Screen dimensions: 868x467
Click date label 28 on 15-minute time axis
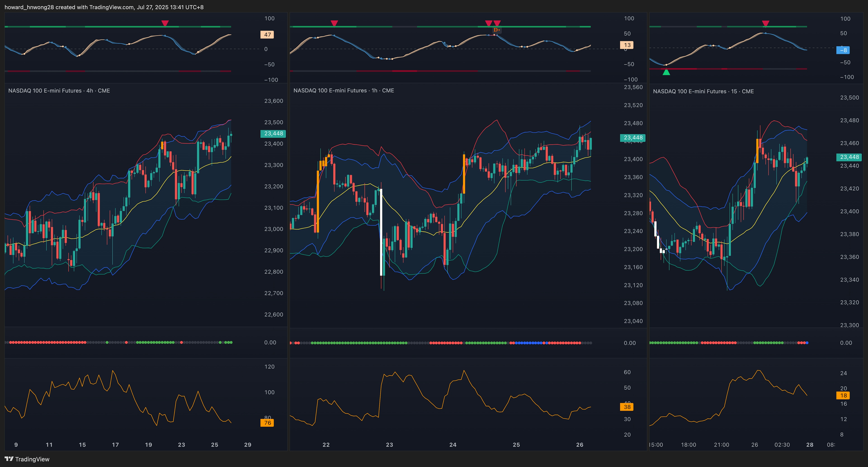(x=810, y=445)
